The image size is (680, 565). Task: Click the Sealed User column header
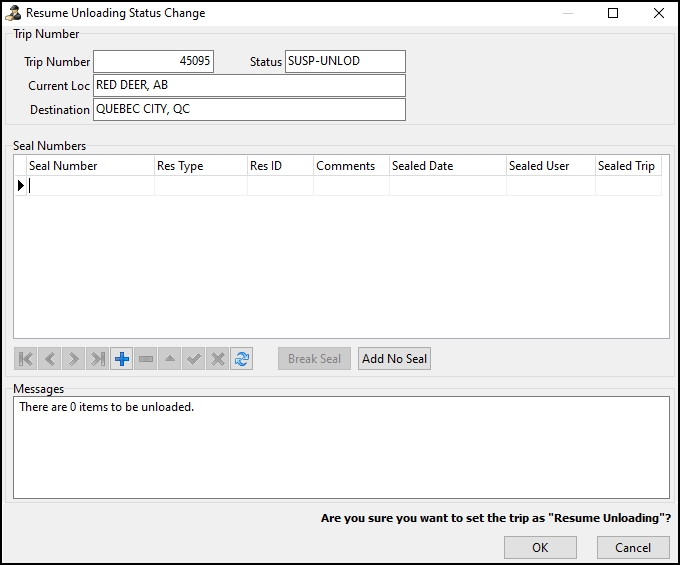coord(551,166)
